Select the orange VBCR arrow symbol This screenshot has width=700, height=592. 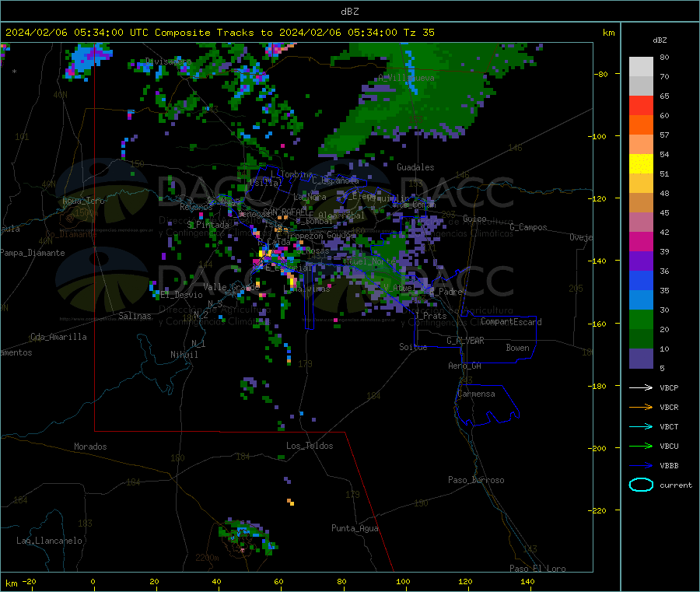[x=641, y=407]
